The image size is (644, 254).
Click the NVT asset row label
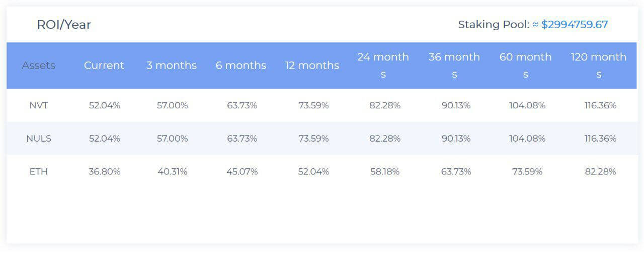click(39, 105)
